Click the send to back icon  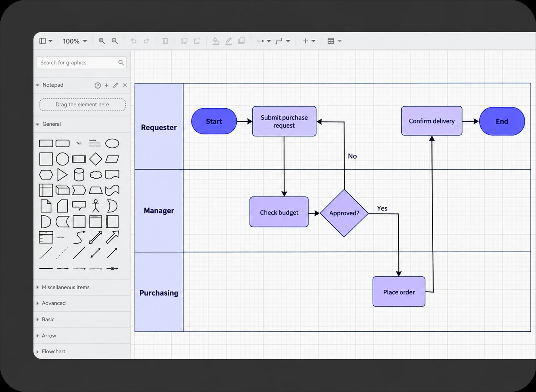(197, 41)
